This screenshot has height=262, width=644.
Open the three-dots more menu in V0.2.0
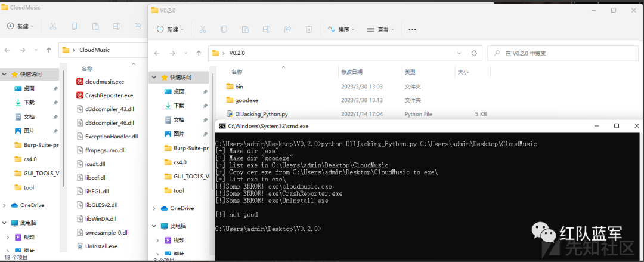tap(413, 30)
